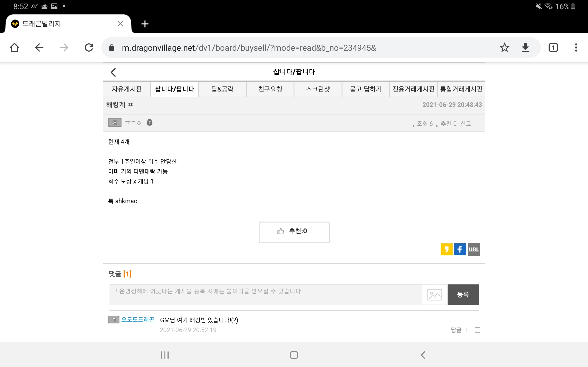The image size is (588, 367).
Task: Focus the comment text input field
Action: [x=265, y=295]
